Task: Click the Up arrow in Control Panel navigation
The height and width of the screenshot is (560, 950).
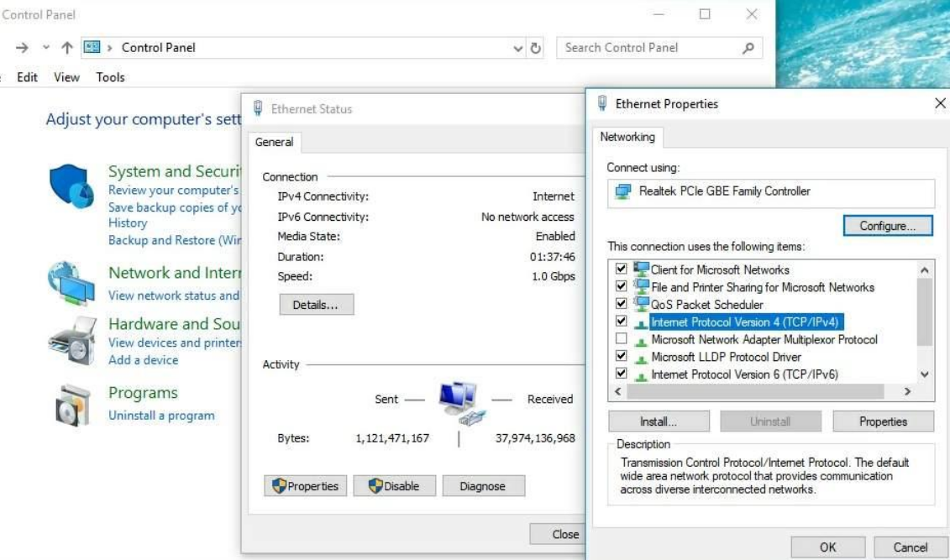Action: point(66,47)
